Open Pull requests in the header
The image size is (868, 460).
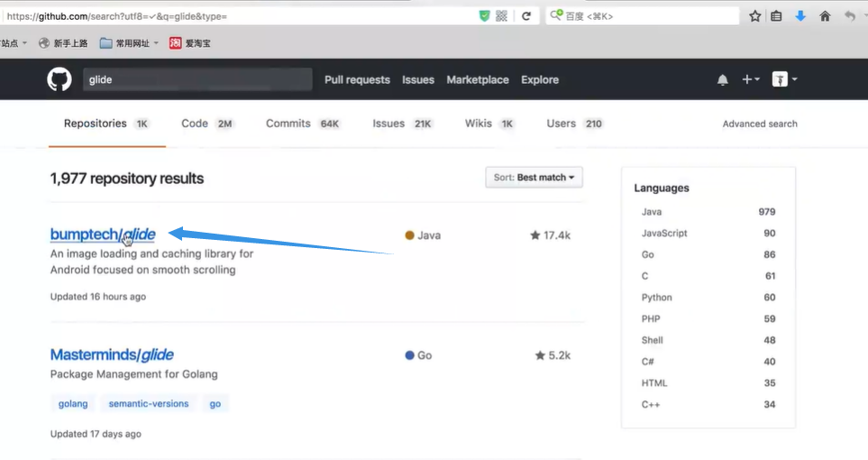click(x=357, y=79)
